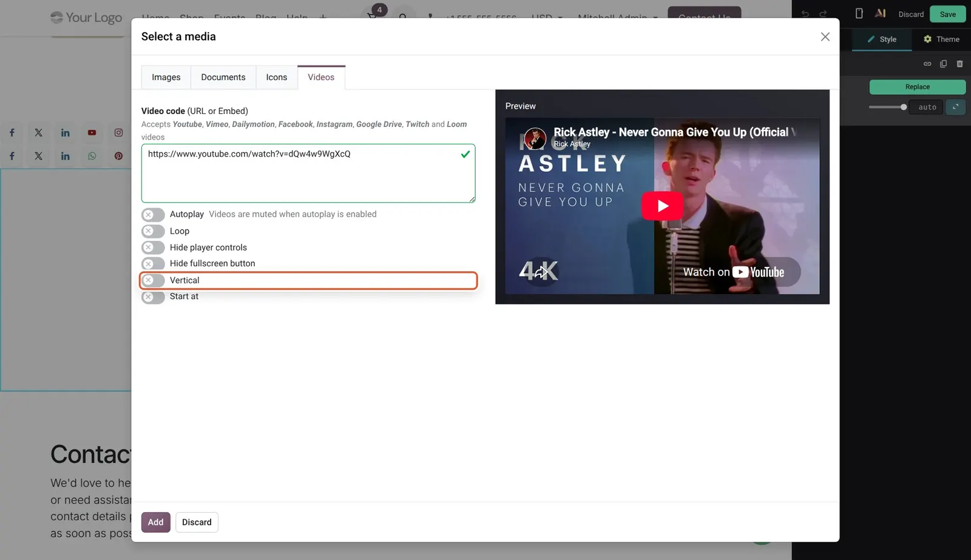This screenshot has width=971, height=560.
Task: Click the "Video code (URL or Embed)" label
Action: coord(194,111)
